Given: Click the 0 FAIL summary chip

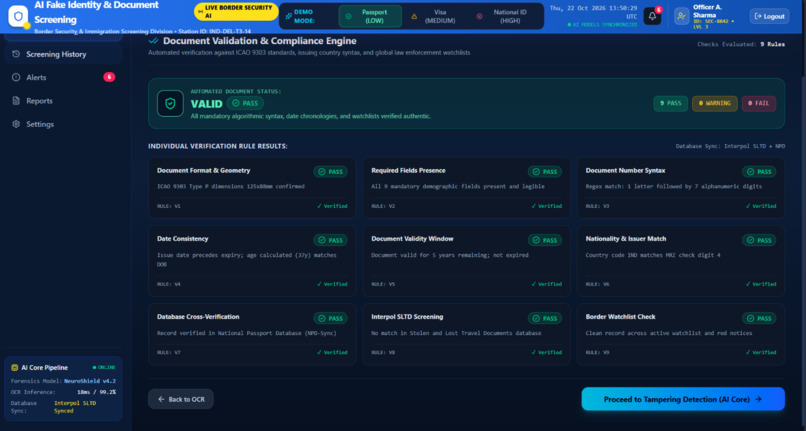Looking at the screenshot, I should click(x=759, y=103).
